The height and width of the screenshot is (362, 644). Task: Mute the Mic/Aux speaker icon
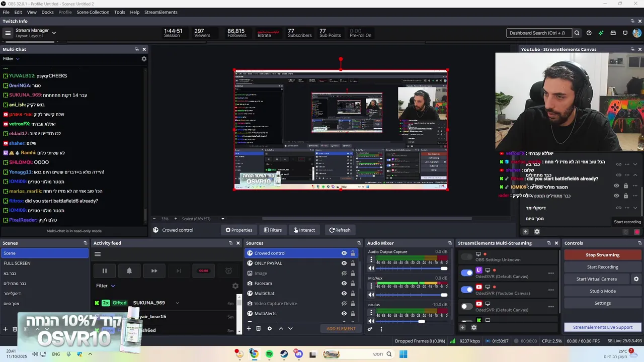(371, 295)
